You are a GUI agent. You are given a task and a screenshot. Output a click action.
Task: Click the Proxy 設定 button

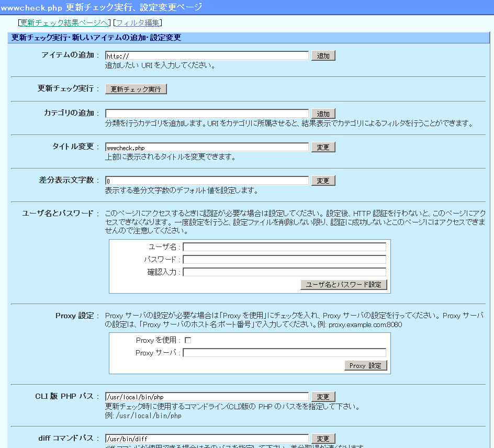click(x=365, y=365)
